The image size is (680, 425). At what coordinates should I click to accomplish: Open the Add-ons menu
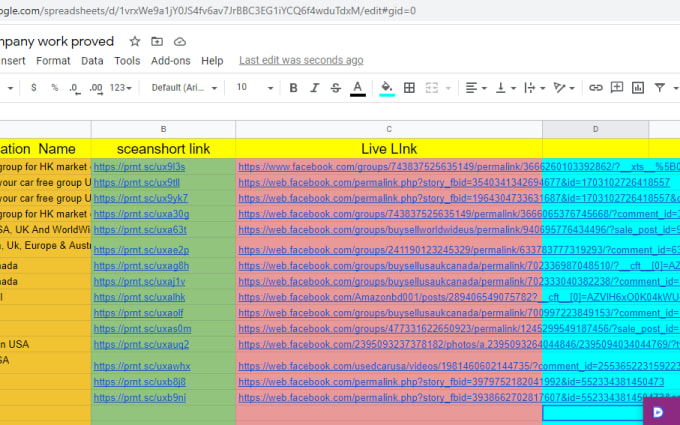170,61
